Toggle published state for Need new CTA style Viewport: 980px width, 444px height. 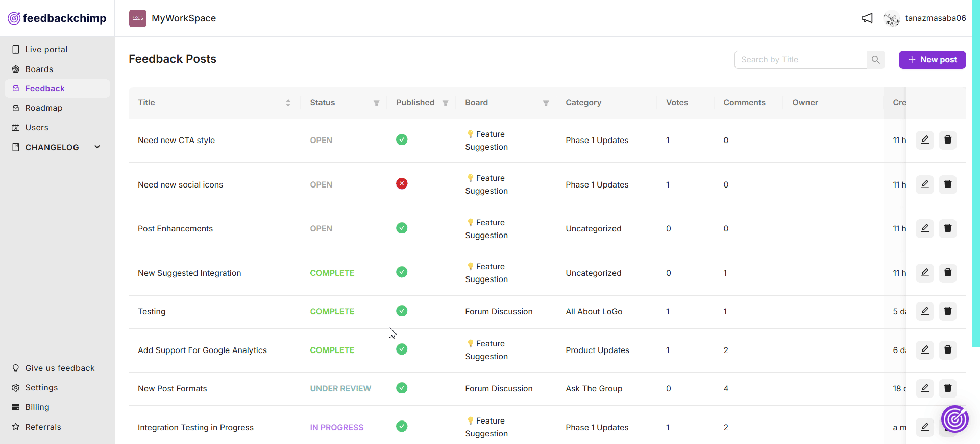402,139
